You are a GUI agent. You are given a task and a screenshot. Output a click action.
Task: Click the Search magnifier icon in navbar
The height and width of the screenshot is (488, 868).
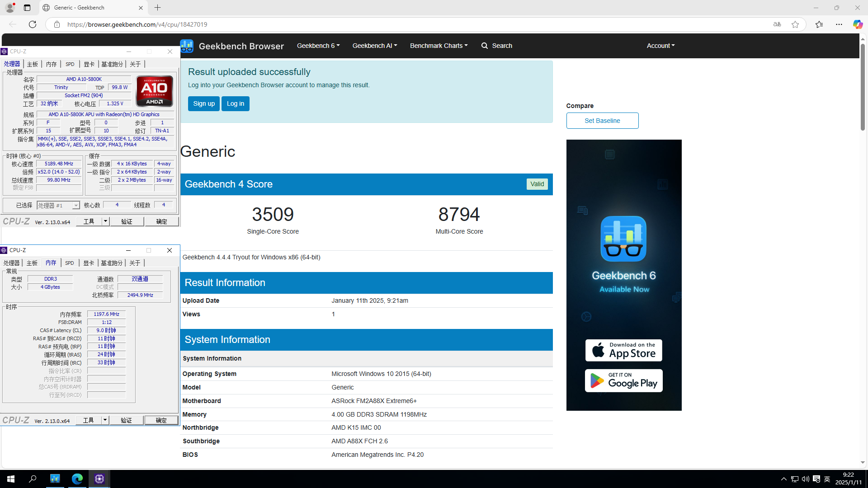click(485, 46)
